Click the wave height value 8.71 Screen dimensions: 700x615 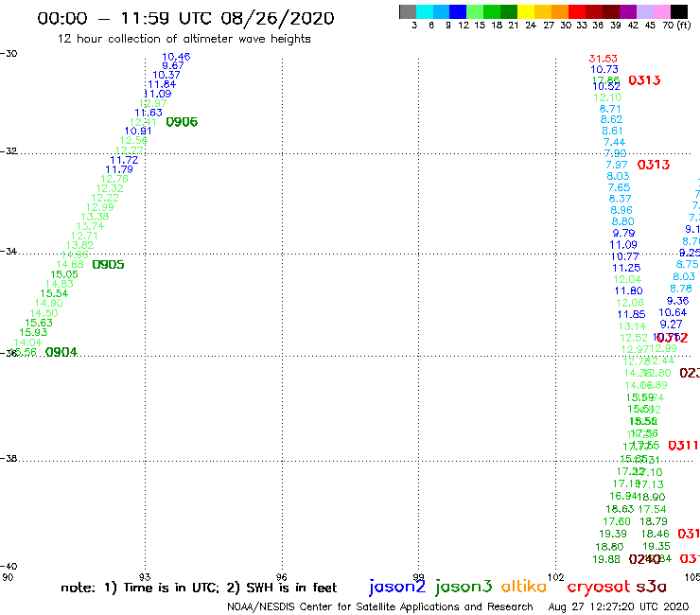pos(610,109)
